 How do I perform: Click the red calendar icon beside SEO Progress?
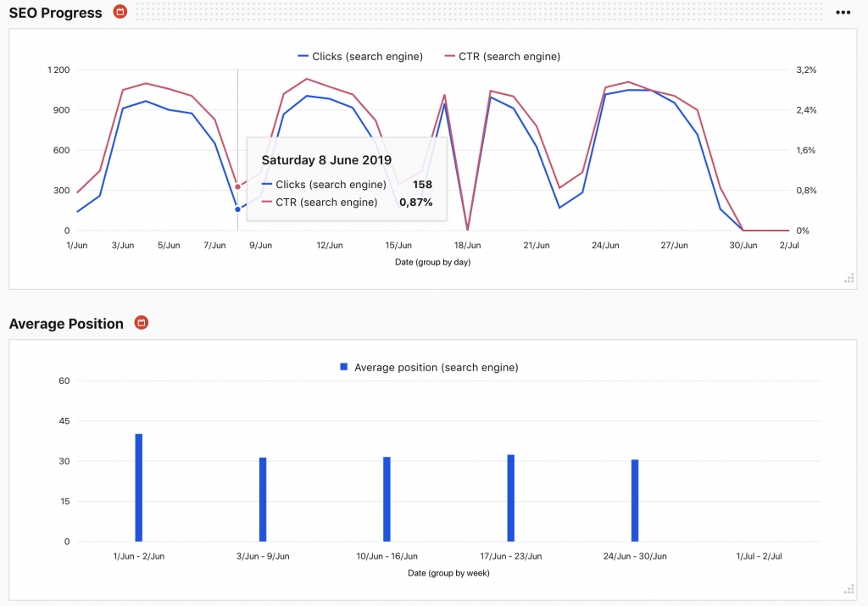(120, 13)
